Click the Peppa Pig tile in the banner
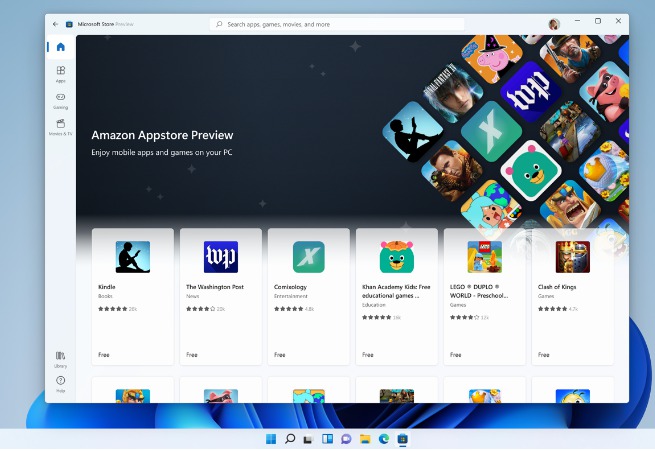Screen dimensions: 655x451 [x=492, y=57]
